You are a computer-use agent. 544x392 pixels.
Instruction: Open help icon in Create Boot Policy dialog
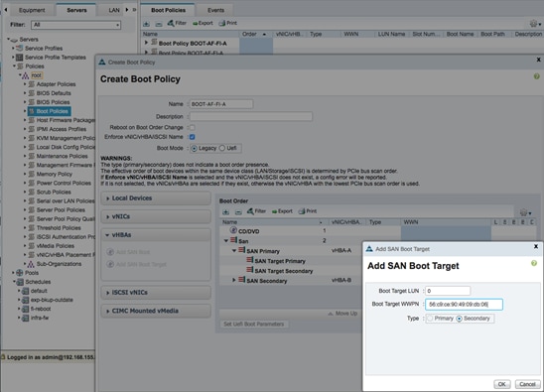[537, 76]
